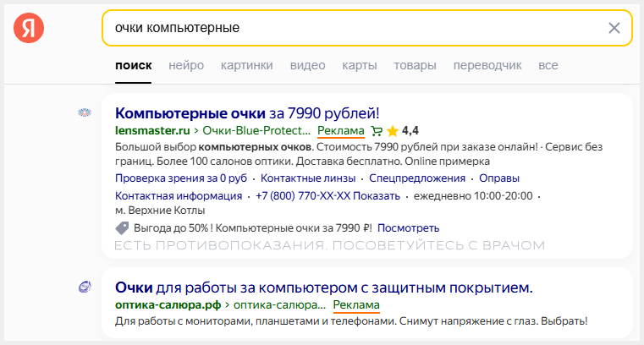Click the 'Реклама' label on lensmaster result
644x345 pixels.
pyautogui.click(x=341, y=131)
